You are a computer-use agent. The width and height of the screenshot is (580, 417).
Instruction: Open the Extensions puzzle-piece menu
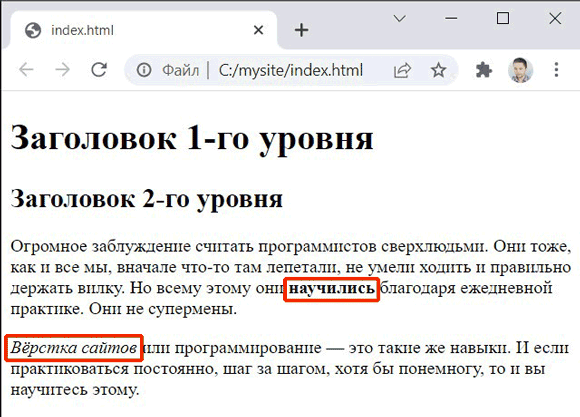click(x=483, y=70)
